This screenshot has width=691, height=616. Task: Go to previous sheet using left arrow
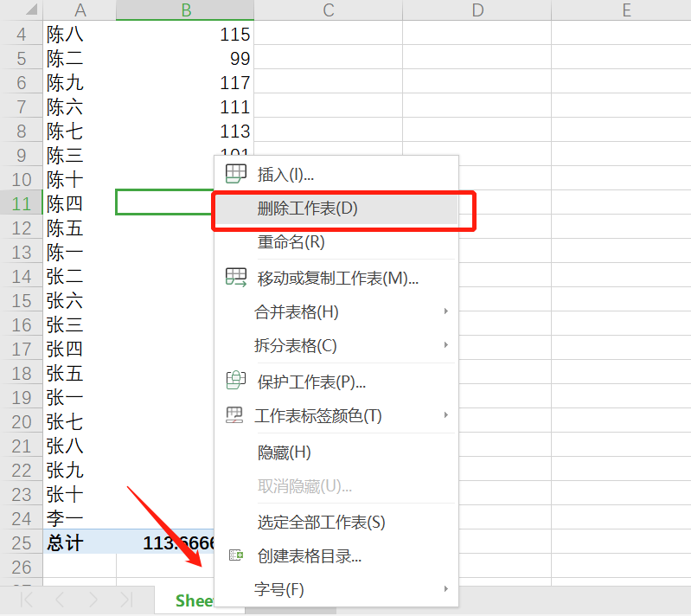60,600
